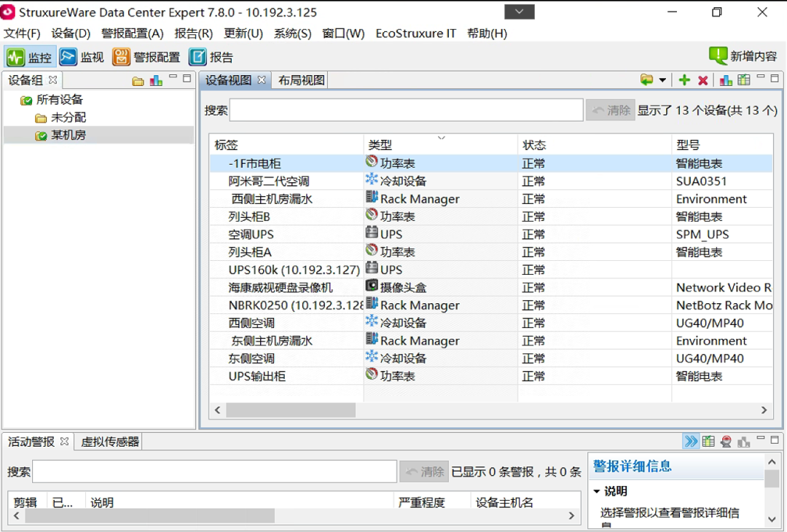This screenshot has height=532, width=787.
Task: Select the 西侧空调 device row
Action: [x=491, y=323]
